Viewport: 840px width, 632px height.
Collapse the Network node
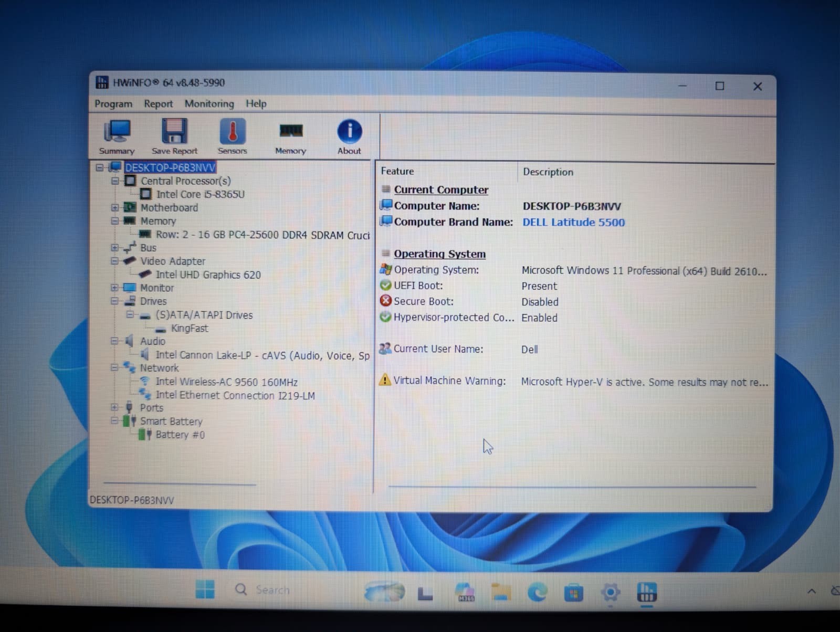114,367
